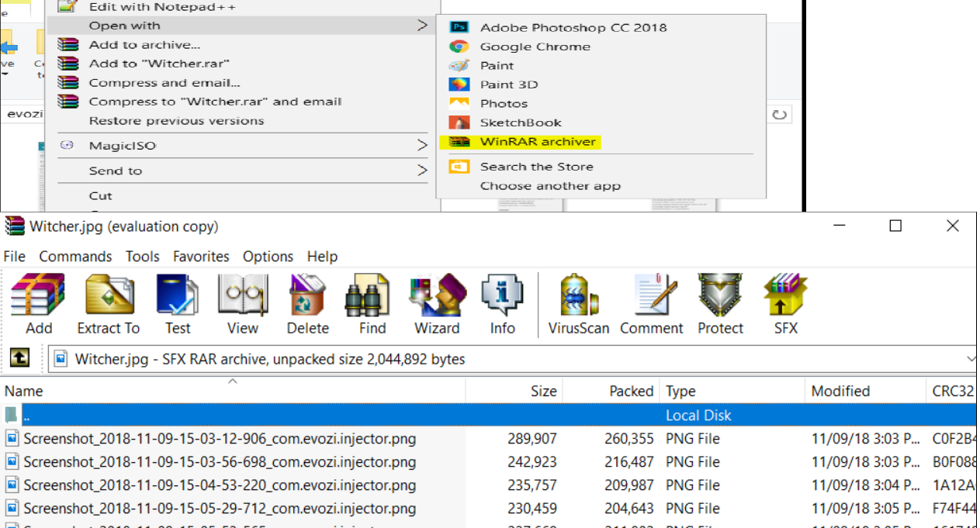Expand the Send to submenu arrow

point(422,171)
